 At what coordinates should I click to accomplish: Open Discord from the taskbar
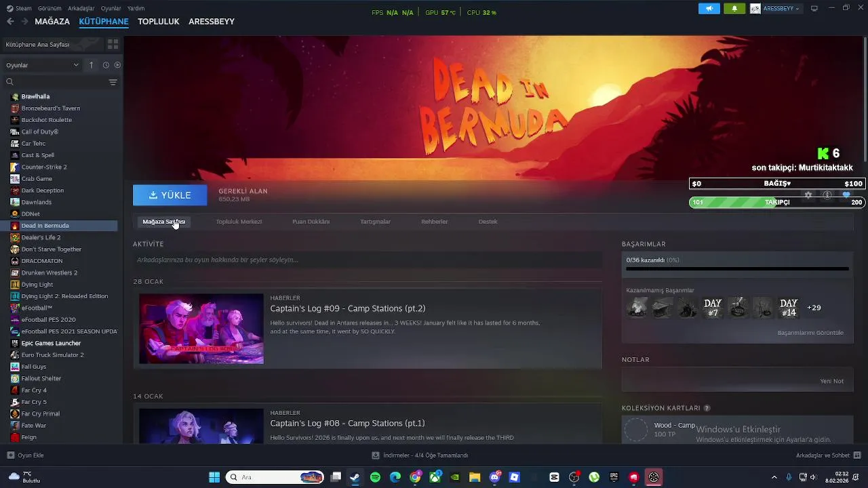pyautogui.click(x=494, y=477)
